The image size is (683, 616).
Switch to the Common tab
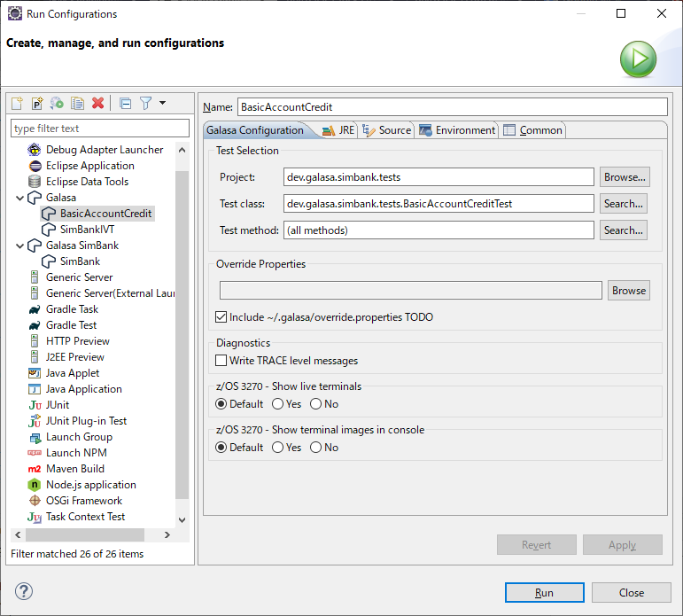point(533,130)
